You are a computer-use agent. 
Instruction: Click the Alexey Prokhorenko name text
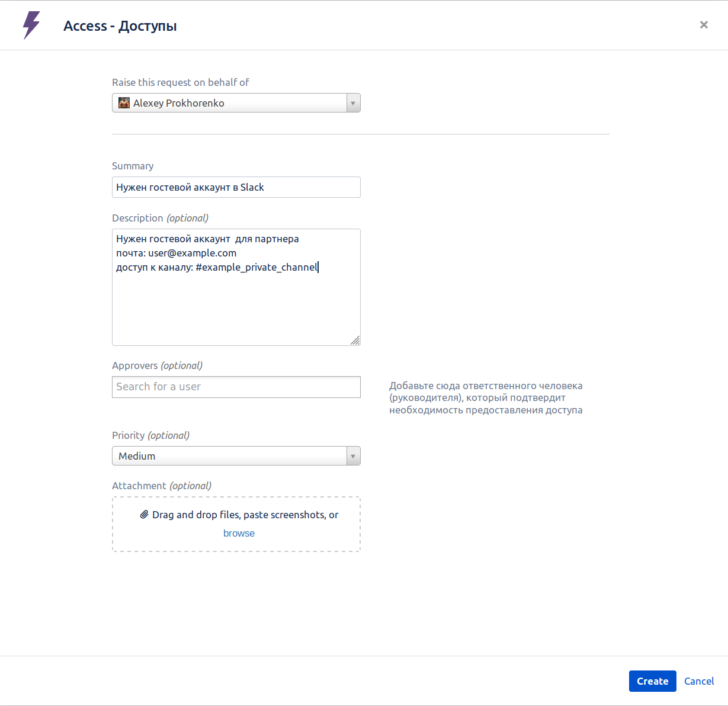click(x=178, y=103)
